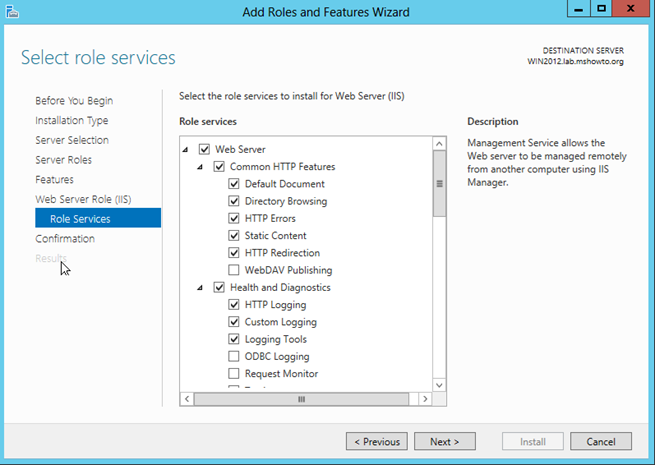Uncheck the Web Server checkbox
Screen dimensions: 655x465
pyautogui.click(x=204, y=149)
